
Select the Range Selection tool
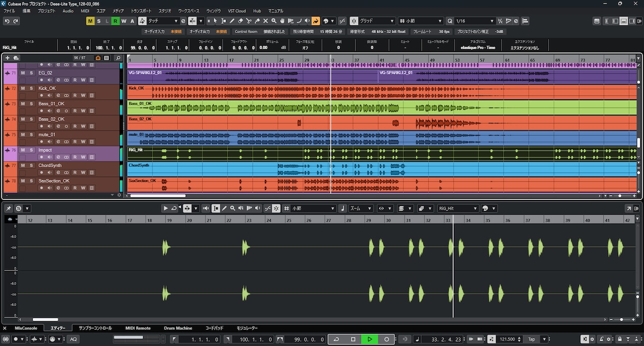[224, 21]
